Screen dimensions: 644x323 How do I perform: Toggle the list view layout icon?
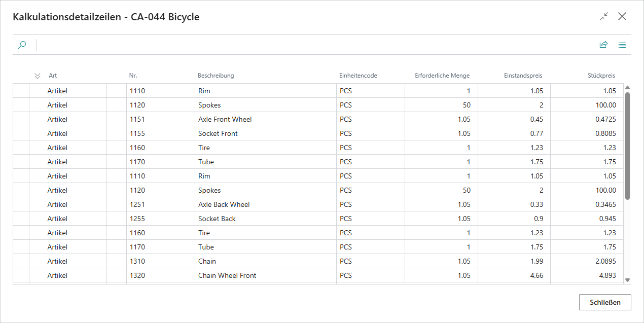622,45
